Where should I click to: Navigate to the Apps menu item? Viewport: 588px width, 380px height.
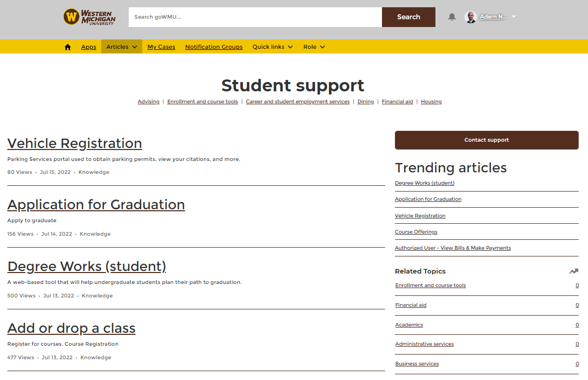[89, 47]
